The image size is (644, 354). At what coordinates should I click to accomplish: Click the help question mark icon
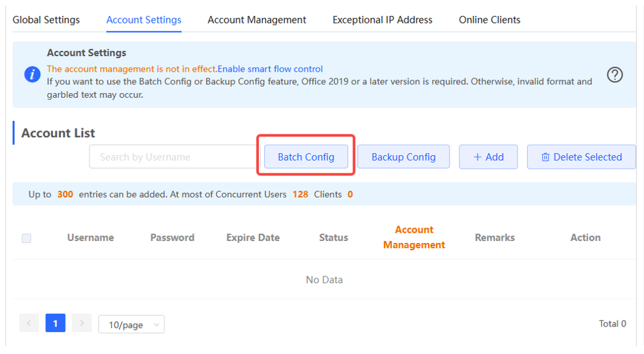point(615,76)
